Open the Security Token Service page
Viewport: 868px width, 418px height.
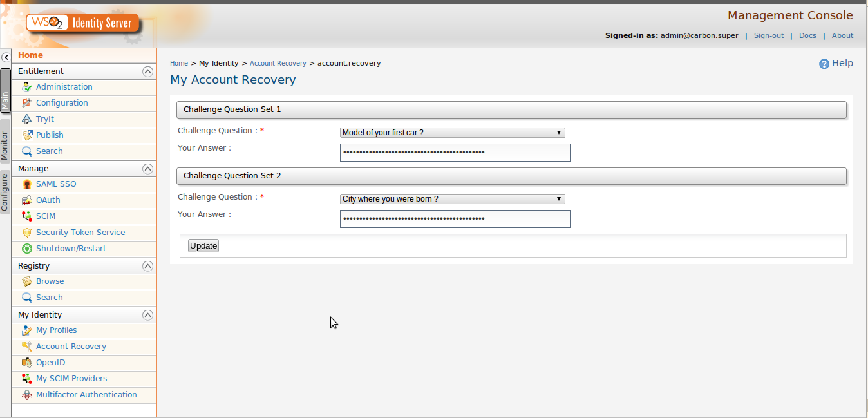(27, 232)
